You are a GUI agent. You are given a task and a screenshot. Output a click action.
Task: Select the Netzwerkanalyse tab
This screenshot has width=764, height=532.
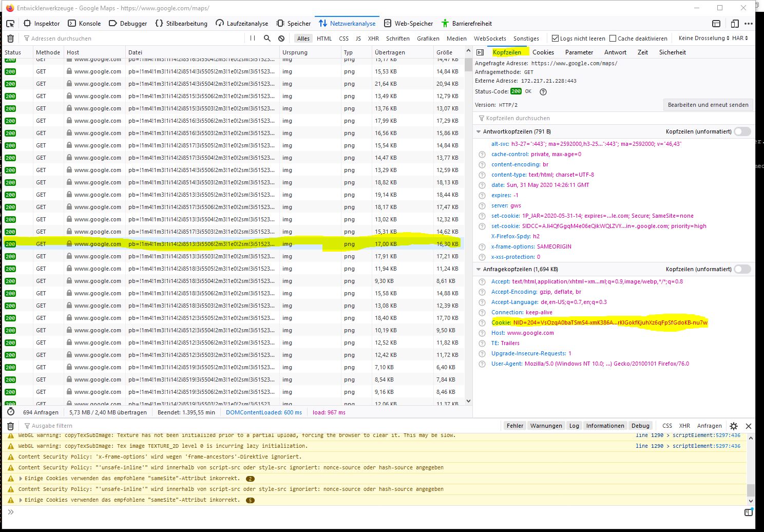(347, 24)
